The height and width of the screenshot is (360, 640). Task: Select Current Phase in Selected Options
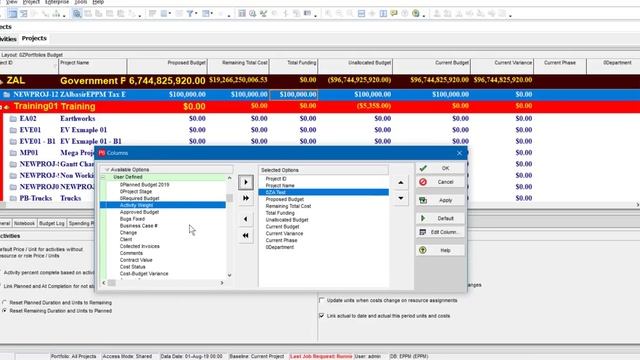point(281,240)
